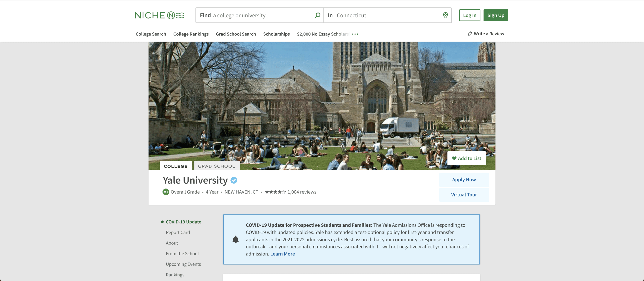Click Write a Review link

pyautogui.click(x=486, y=34)
